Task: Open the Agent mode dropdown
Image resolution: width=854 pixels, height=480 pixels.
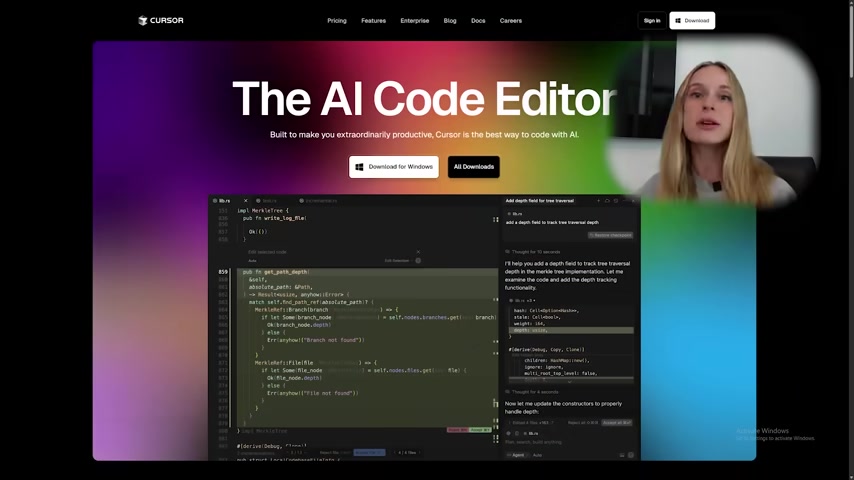Action: 516,455
